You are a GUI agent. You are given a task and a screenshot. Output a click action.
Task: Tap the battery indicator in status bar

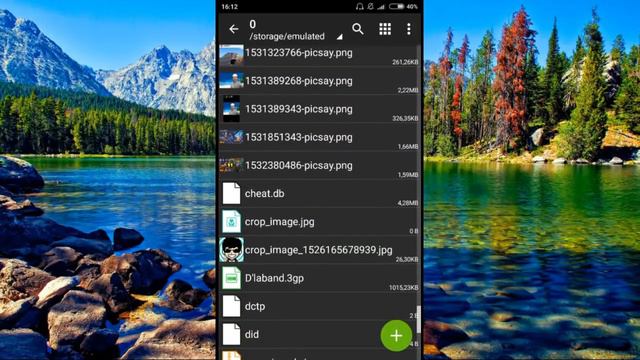pyautogui.click(x=396, y=7)
